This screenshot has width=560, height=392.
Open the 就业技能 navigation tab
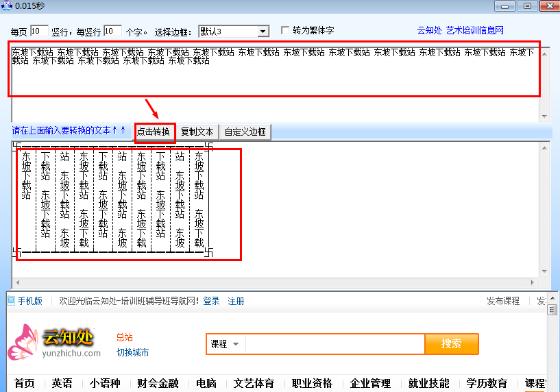pos(428,383)
